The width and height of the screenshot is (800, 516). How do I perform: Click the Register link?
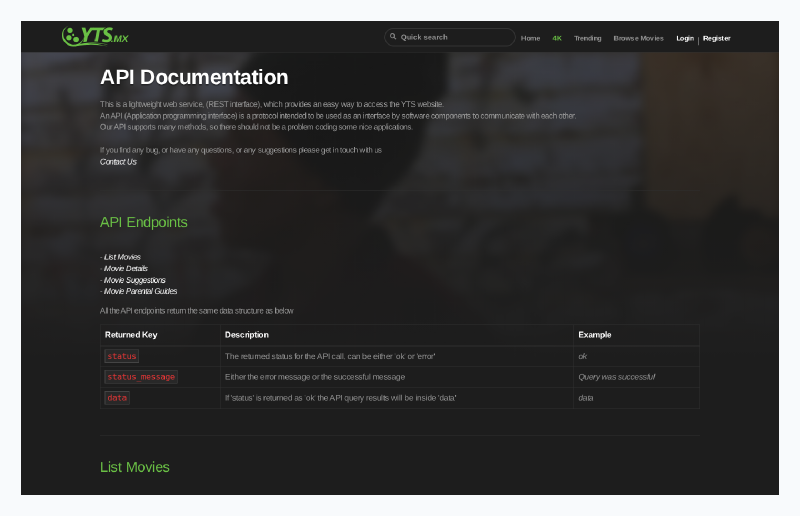point(716,38)
